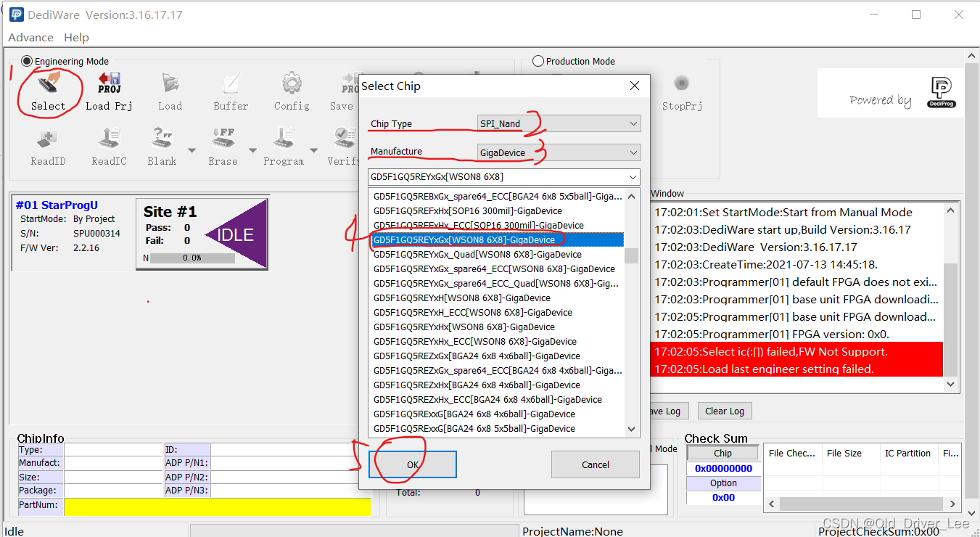Image resolution: width=980 pixels, height=537 pixels.
Task: Open dropdown arrow next to Blank
Action: [x=192, y=151]
